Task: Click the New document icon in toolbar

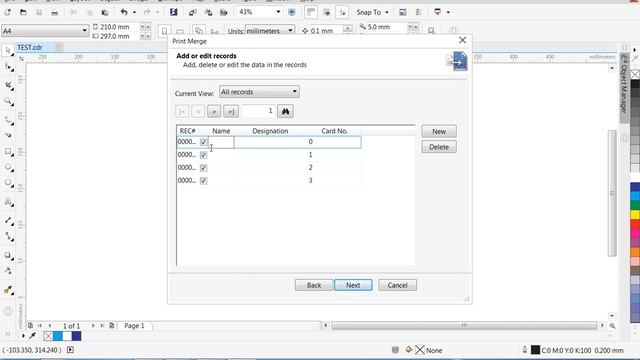Action: click(x=8, y=12)
